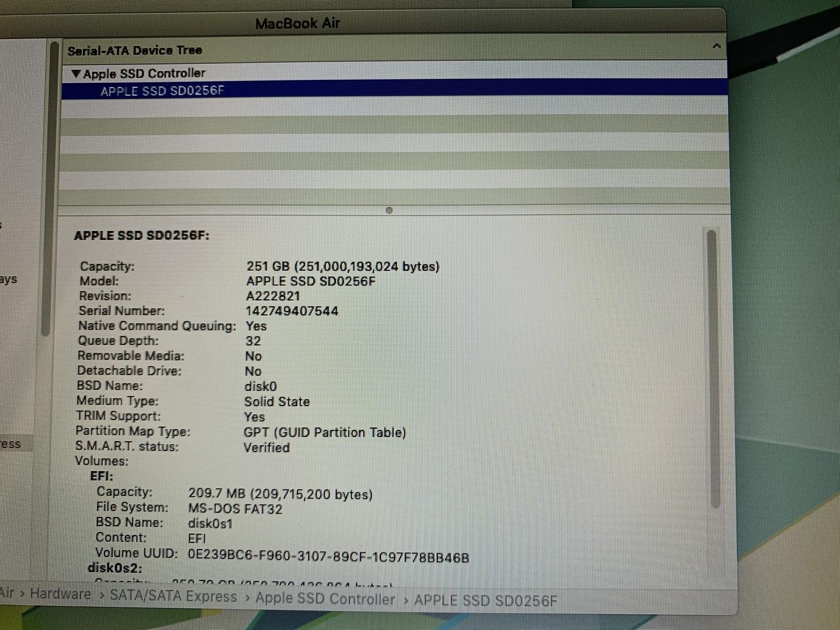The width and height of the screenshot is (840, 630).
Task: Click the EFI capacity value 209.7 MB
Action: coord(281,494)
